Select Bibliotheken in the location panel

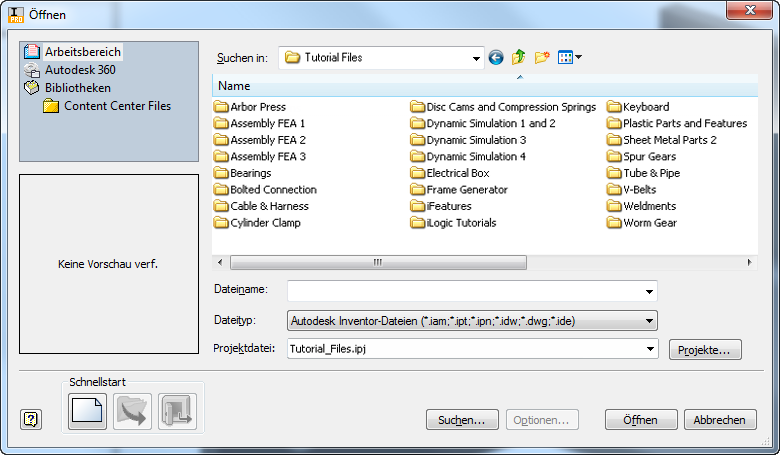point(67,88)
